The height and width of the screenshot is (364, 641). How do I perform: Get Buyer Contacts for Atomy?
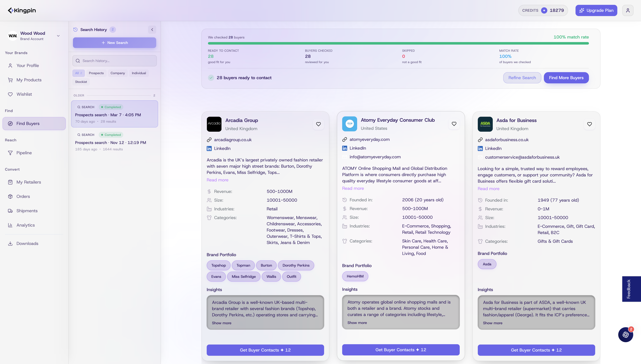click(401, 350)
